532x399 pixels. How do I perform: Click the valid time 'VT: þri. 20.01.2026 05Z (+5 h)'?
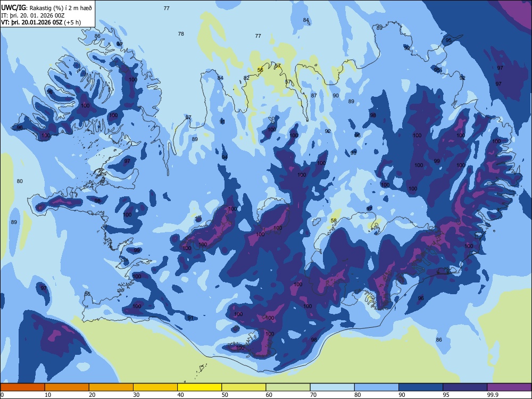(x=41, y=22)
